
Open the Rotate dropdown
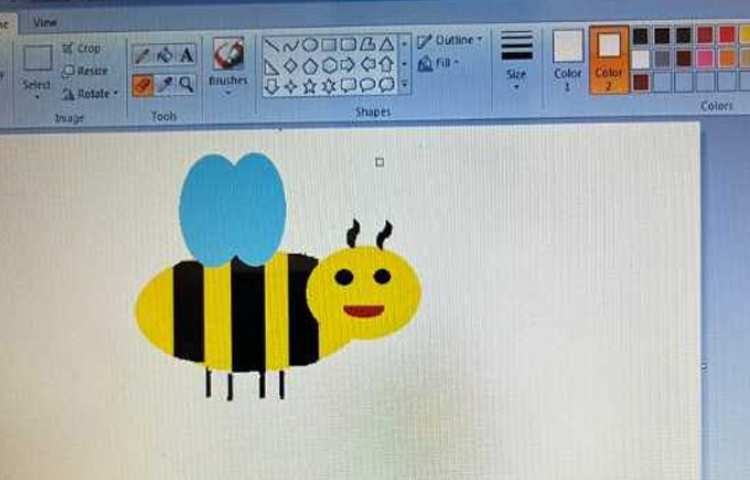point(90,94)
